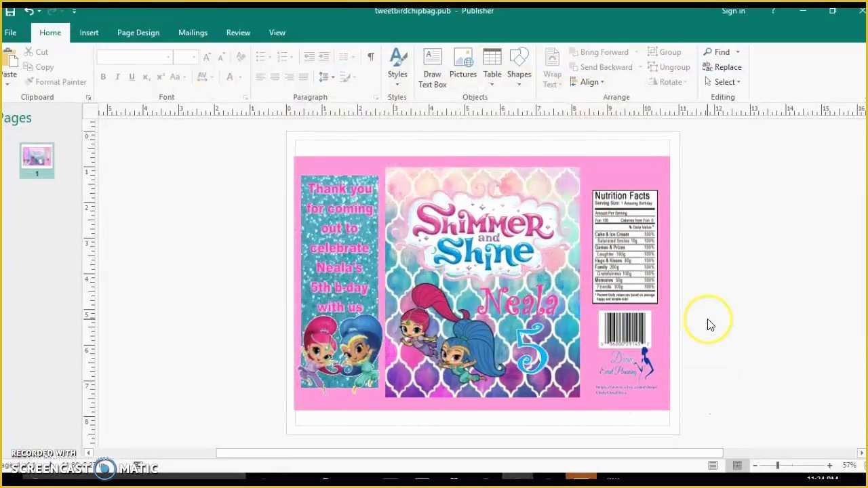Switch to the Mailings tab
Screen dimensions: 868x488
point(193,33)
